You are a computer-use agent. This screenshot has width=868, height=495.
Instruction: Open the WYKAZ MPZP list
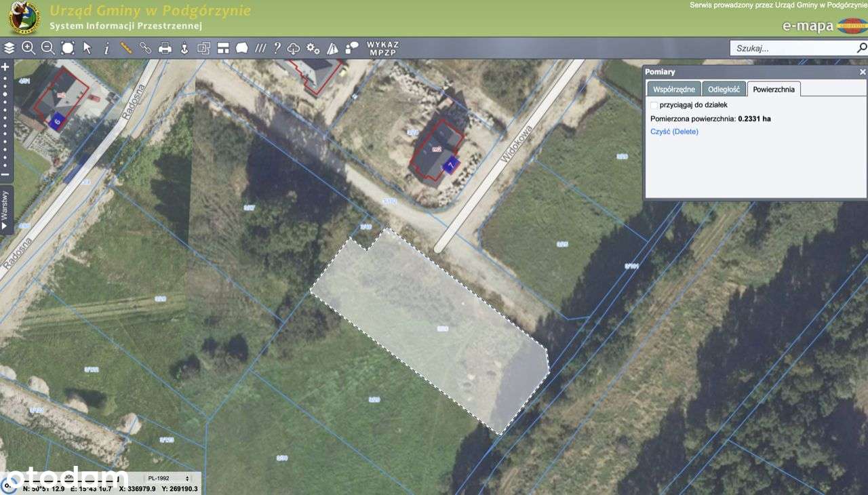coord(383,48)
